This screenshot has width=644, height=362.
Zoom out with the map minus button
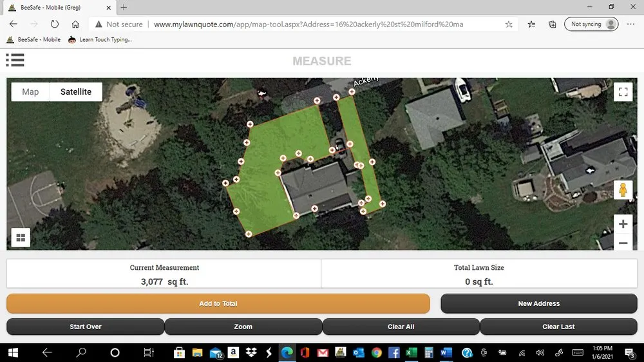point(623,243)
